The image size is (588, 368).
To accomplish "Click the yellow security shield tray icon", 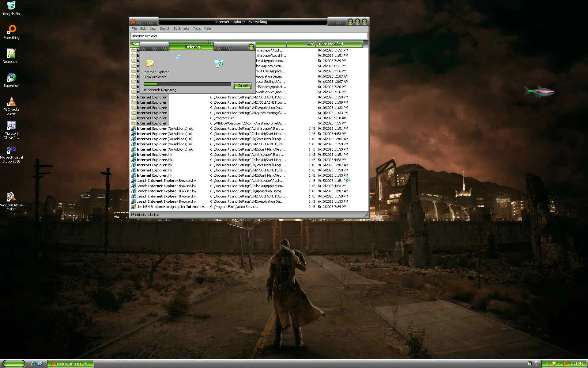I will click(554, 363).
